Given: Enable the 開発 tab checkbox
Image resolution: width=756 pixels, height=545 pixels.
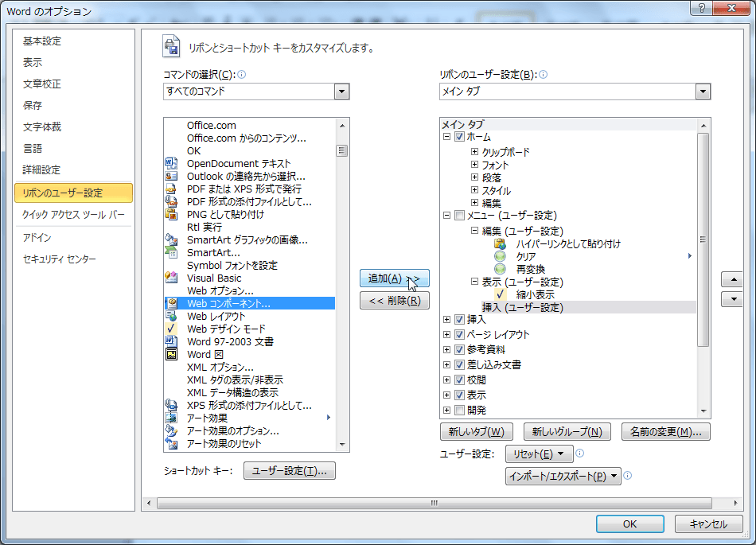Looking at the screenshot, I should 459,410.
